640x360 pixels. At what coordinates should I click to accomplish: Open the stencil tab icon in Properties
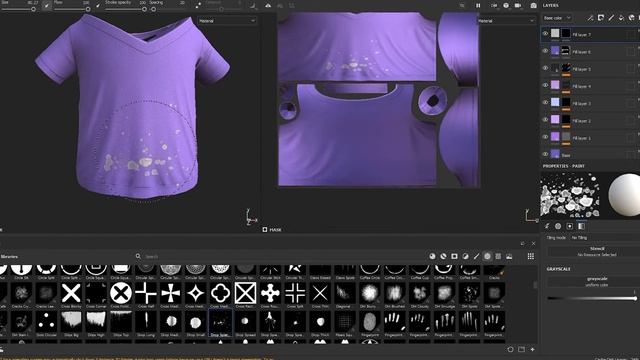click(x=569, y=226)
